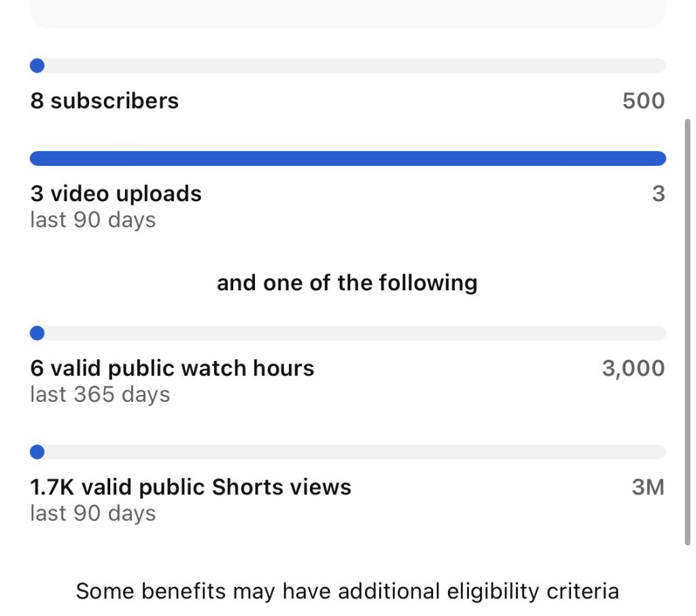Tap "6 valid public watch hours" label
This screenshot has width=696, height=616.
tap(173, 369)
